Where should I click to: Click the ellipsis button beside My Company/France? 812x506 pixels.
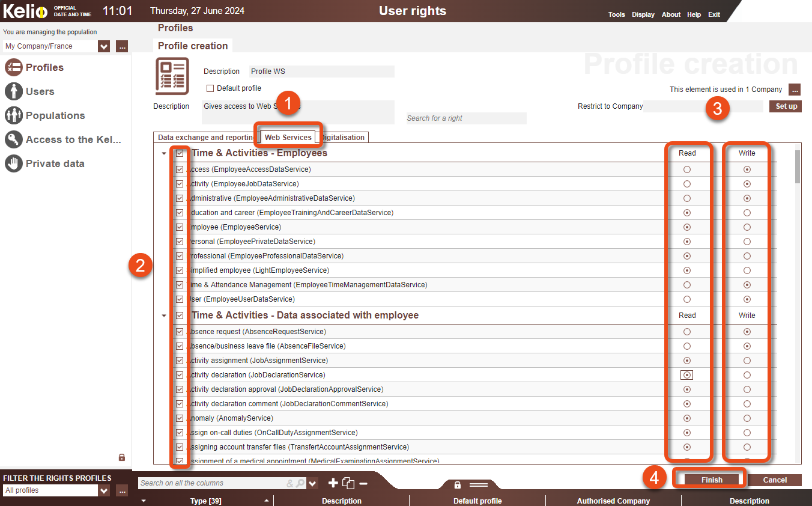coord(122,46)
